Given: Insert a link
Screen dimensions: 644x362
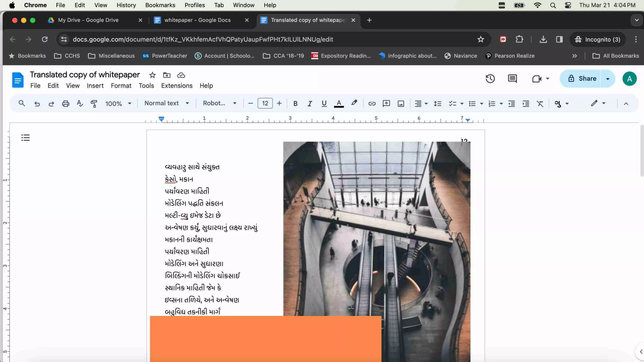Looking at the screenshot, I should (x=372, y=103).
